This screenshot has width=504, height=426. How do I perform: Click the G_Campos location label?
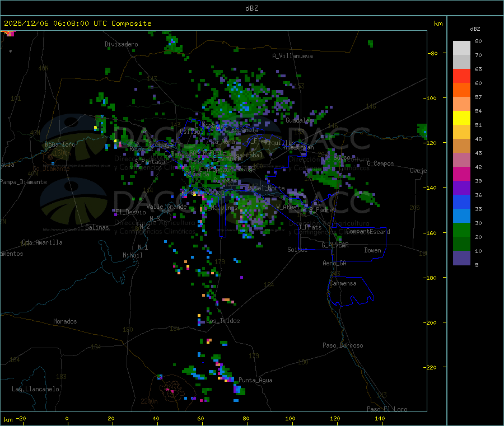tap(380, 163)
